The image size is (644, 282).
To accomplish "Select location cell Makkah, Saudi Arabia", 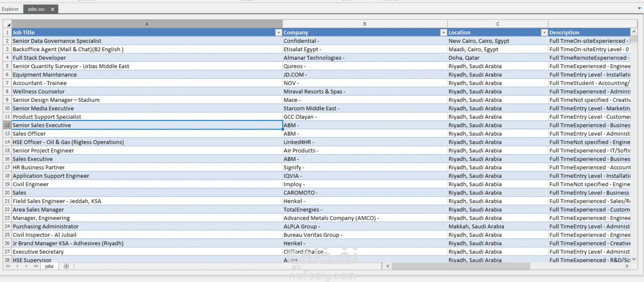I will [498, 226].
